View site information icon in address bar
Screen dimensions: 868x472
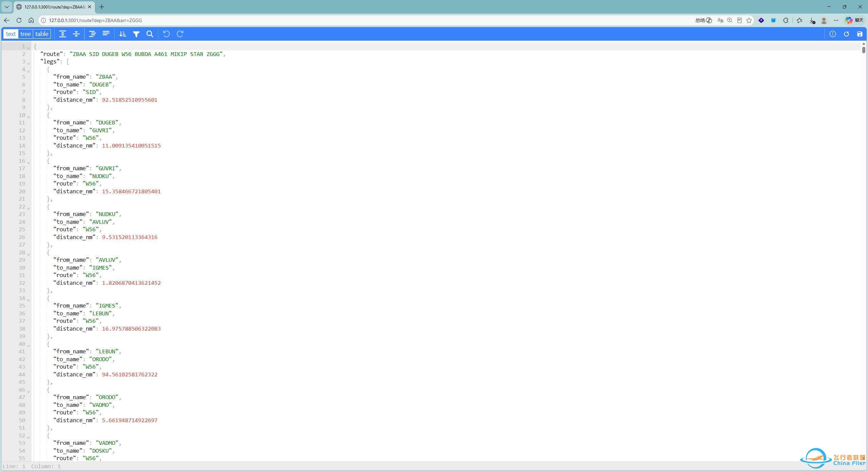(43, 20)
